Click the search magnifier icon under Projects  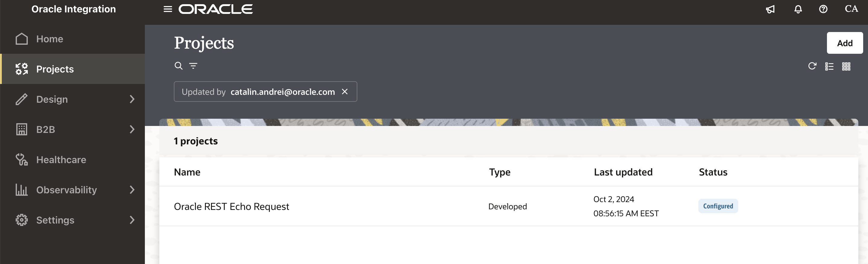pyautogui.click(x=178, y=66)
